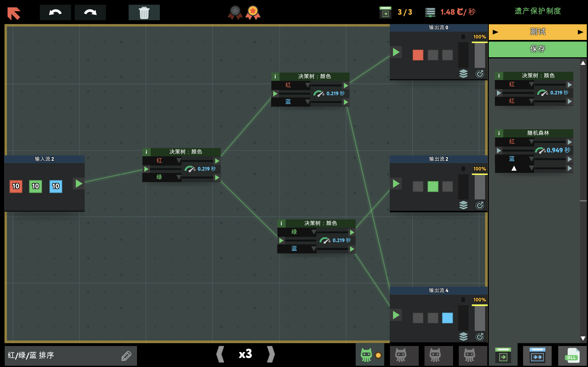Click the trash can delete icon
This screenshot has height=367, width=588.
(x=144, y=12)
